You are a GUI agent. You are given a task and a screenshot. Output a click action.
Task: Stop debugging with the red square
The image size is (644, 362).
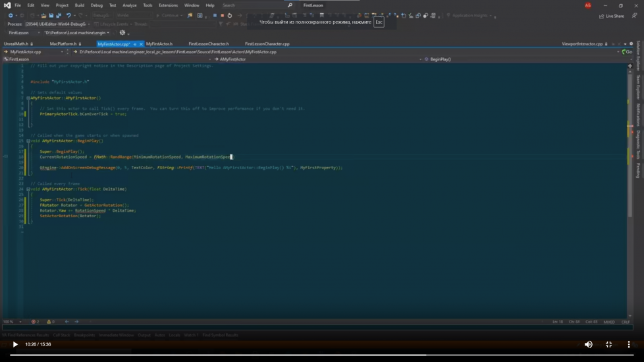tap(222, 15)
